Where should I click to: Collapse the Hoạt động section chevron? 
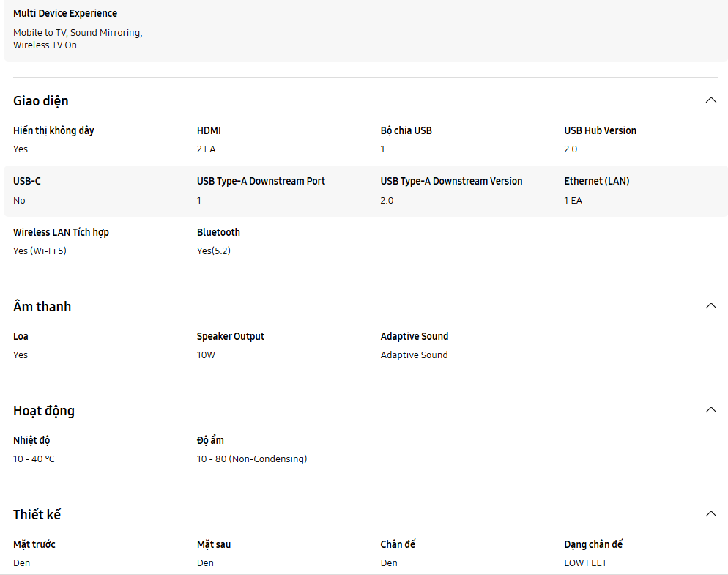click(x=710, y=410)
